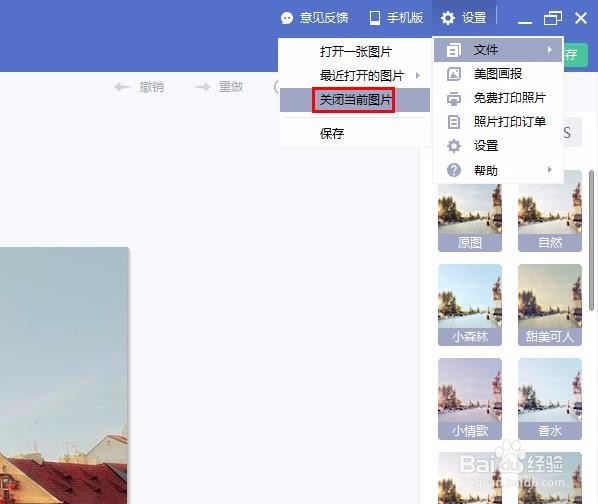
Task: Open the 帮助 menu entry
Action: click(x=498, y=170)
